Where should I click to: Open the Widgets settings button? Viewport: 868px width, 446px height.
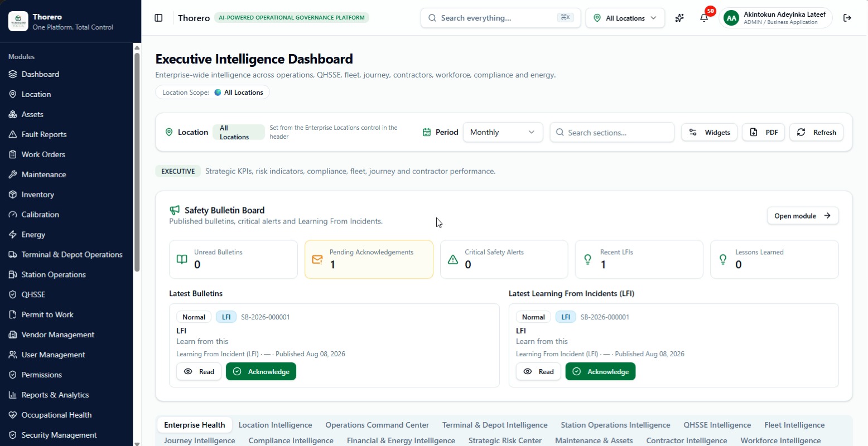point(709,132)
